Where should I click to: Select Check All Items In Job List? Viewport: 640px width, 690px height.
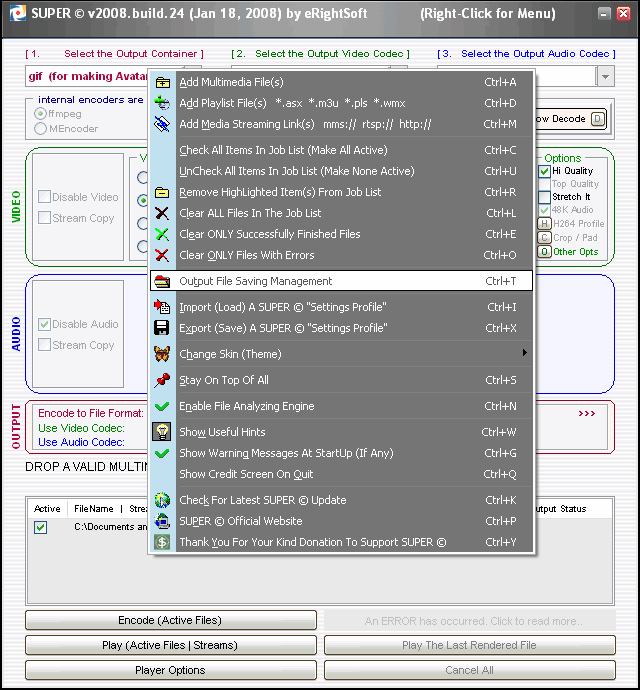341,150
